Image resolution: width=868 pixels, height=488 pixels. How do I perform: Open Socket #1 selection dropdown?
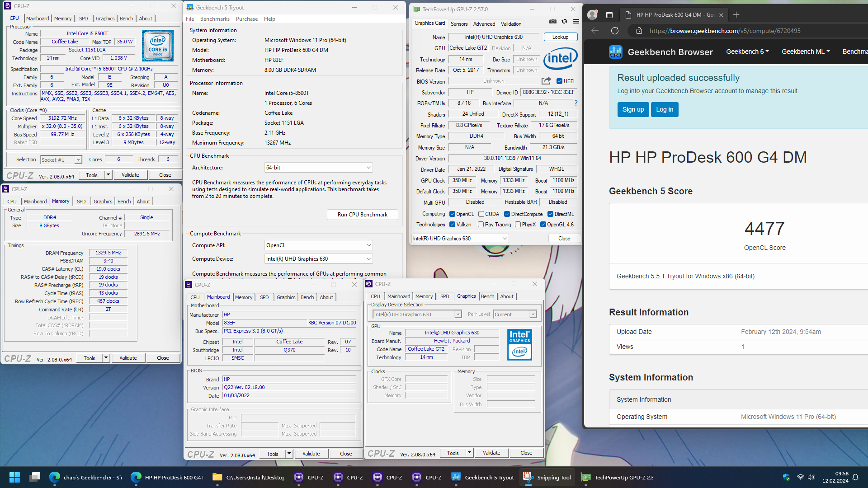pyautogui.click(x=61, y=160)
